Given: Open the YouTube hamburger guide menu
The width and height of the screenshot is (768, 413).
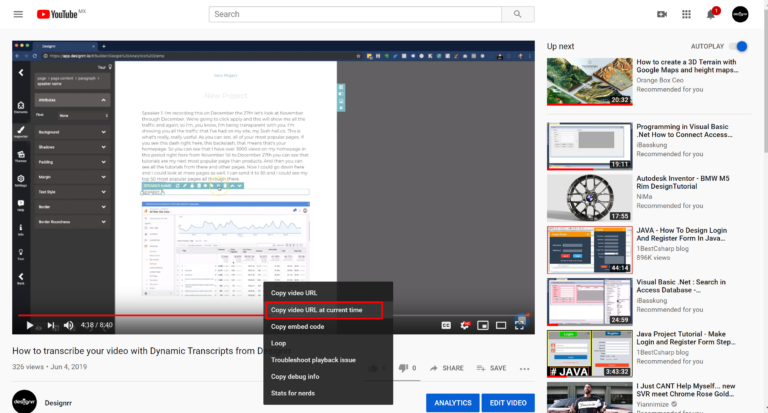Looking at the screenshot, I should pyautogui.click(x=18, y=14).
